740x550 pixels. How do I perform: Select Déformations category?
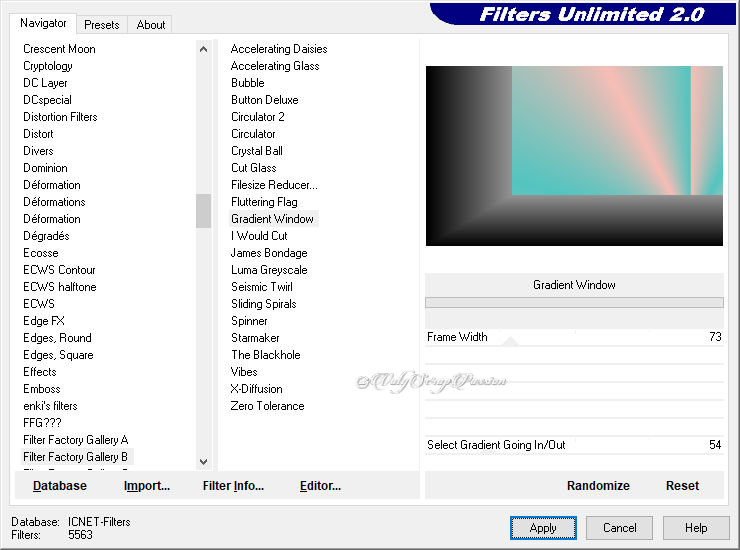[54, 202]
